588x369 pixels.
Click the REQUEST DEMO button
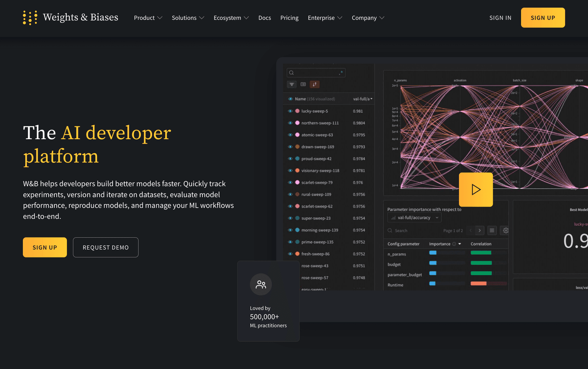coord(106,248)
